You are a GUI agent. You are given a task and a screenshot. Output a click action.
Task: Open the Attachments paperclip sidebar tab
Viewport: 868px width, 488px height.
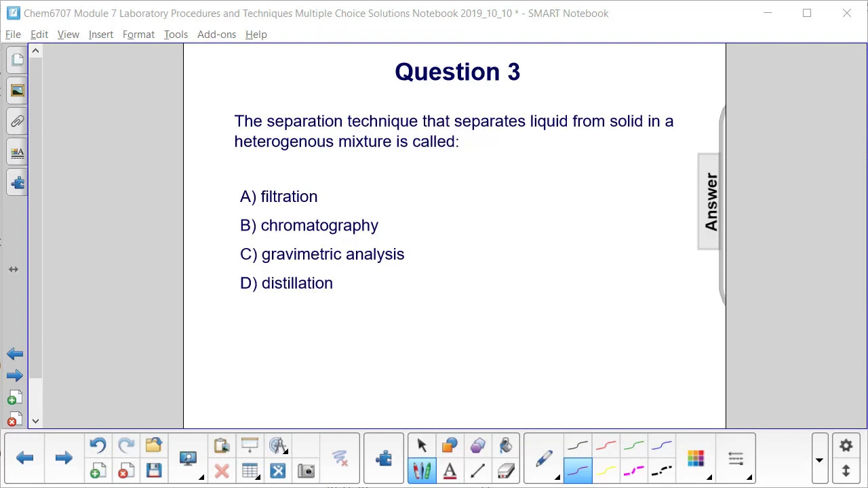(18, 121)
